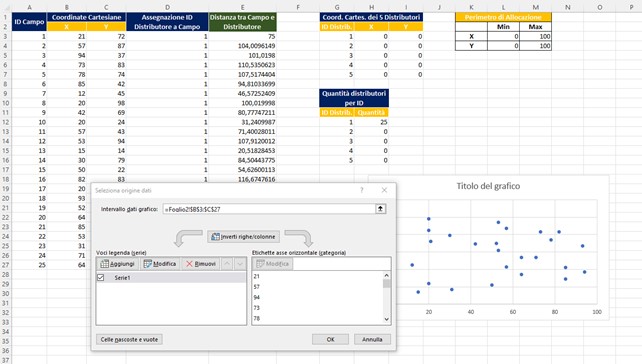Click the Aggiungi series button
Screen dimensions: 642x364
[118, 264]
